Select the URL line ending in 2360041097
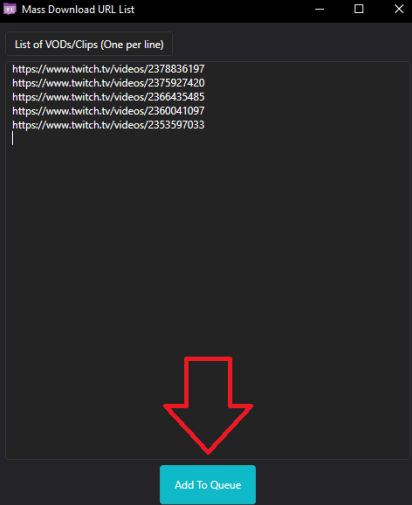The image size is (412, 505). point(108,111)
